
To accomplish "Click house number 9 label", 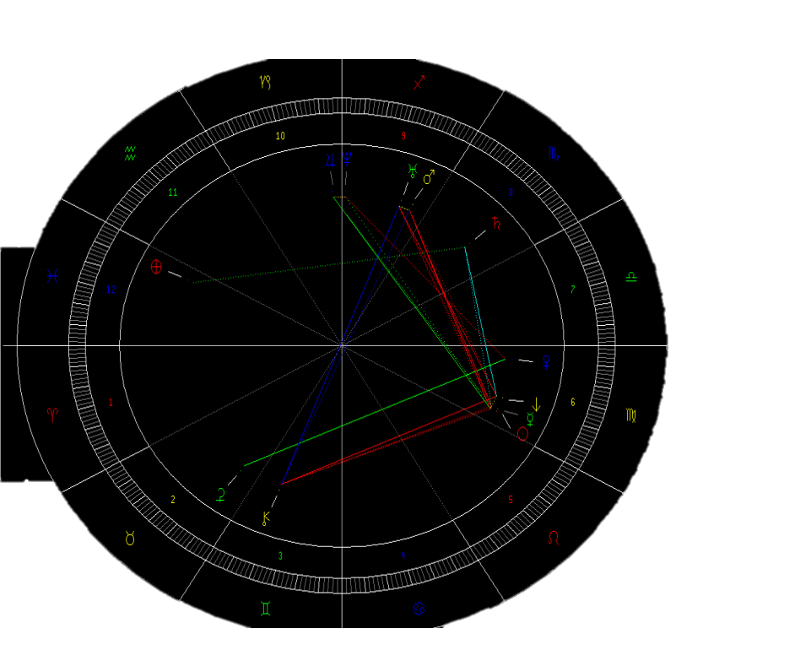I will point(403,136).
